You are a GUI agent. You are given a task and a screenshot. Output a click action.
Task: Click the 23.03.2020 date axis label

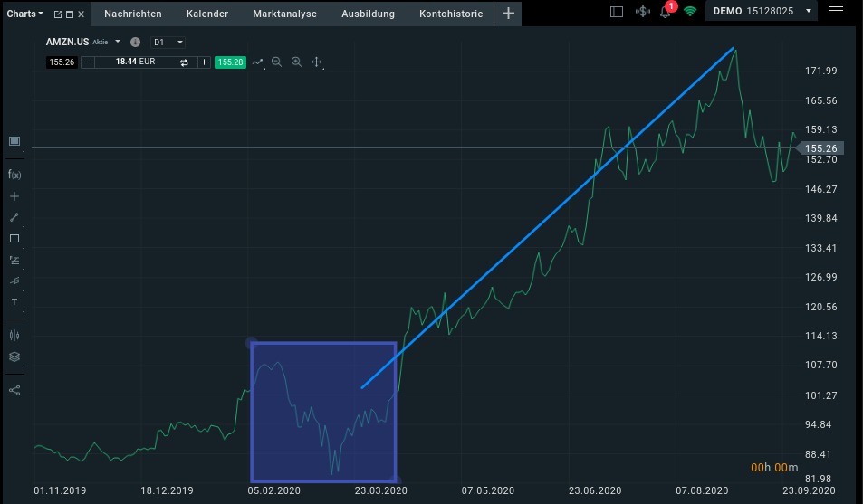click(x=381, y=490)
